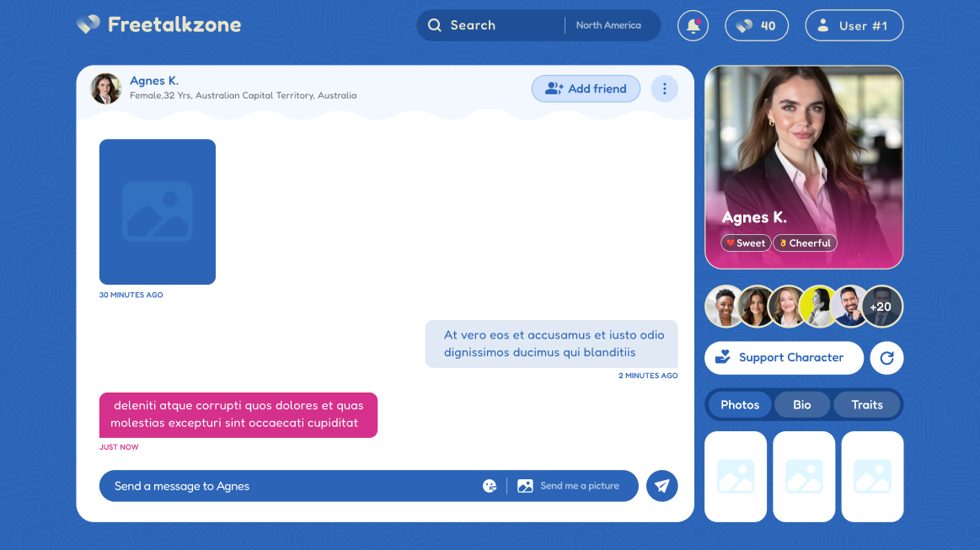Open the image received 30 minutes ago
Screen dimensions: 980x550
point(158,211)
